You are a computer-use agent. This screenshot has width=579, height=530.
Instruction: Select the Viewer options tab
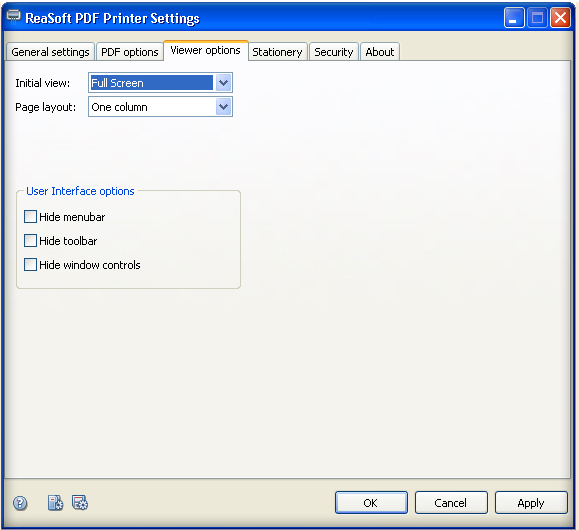pyautogui.click(x=205, y=50)
